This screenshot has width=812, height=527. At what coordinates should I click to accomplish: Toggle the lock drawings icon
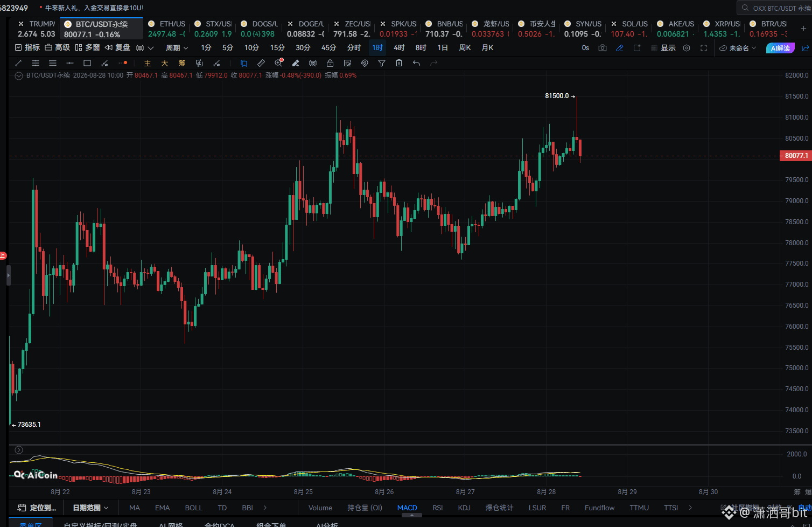[330, 63]
